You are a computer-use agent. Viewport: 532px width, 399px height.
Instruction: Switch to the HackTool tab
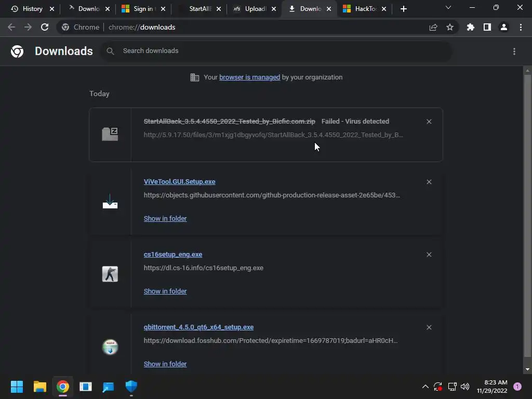pyautogui.click(x=365, y=9)
